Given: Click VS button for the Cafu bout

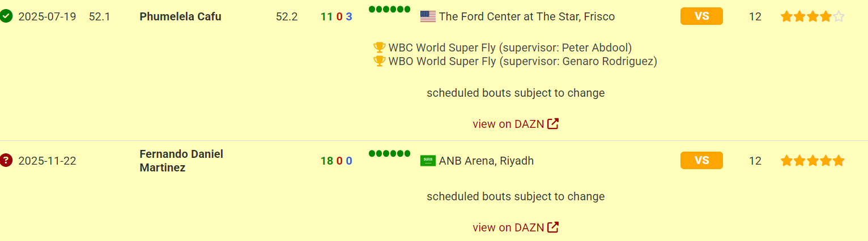Looking at the screenshot, I should click(701, 16).
